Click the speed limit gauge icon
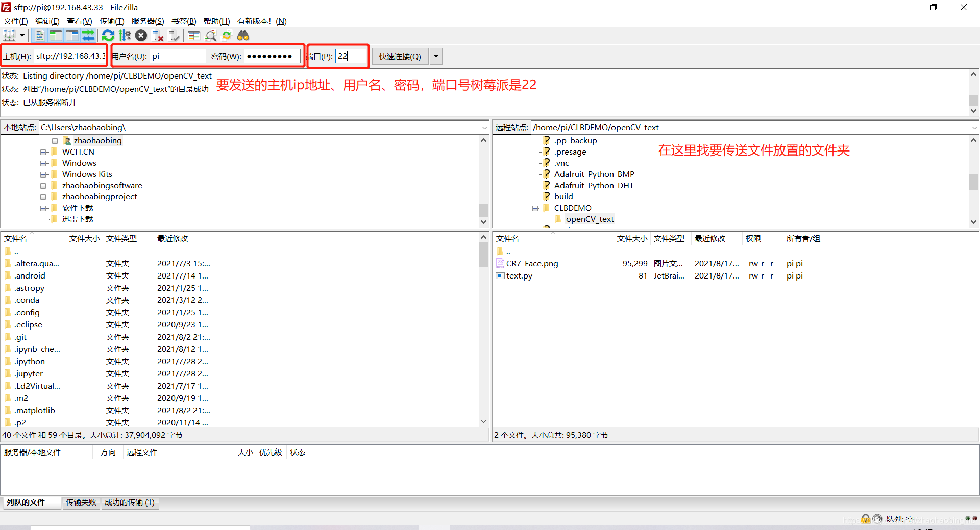This screenshot has height=530, width=980. [877, 519]
